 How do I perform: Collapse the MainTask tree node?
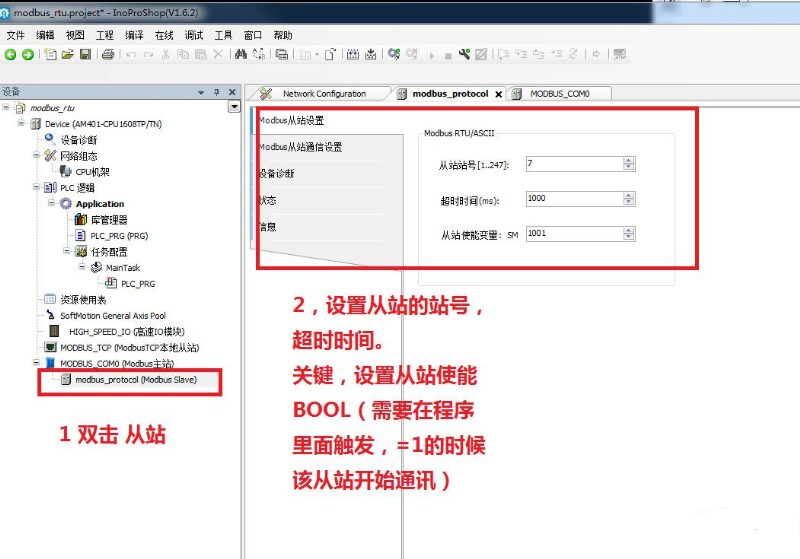pyautogui.click(x=82, y=267)
